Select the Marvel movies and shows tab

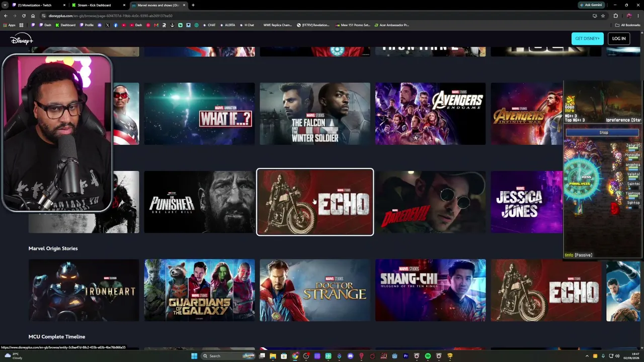click(158, 5)
